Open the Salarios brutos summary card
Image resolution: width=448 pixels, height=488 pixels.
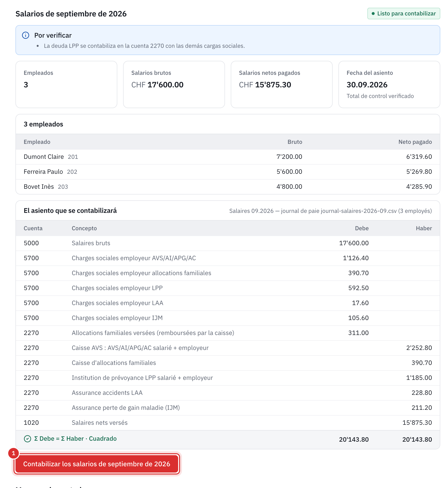pyautogui.click(x=174, y=84)
